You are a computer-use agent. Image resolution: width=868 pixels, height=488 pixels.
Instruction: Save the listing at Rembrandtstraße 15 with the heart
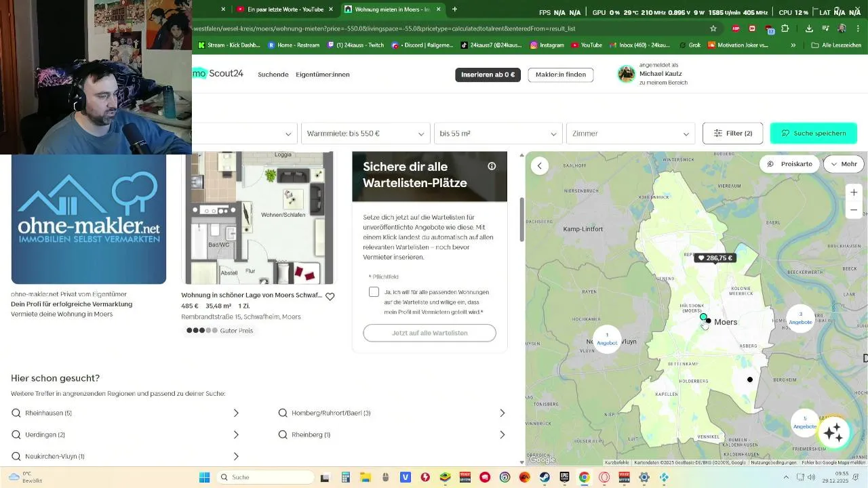[x=330, y=296]
